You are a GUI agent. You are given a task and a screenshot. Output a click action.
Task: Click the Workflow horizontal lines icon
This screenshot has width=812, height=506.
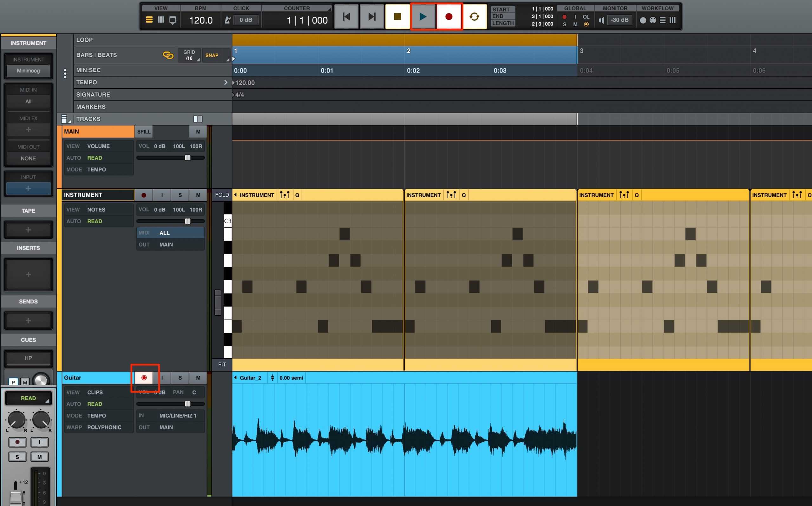coord(662,20)
